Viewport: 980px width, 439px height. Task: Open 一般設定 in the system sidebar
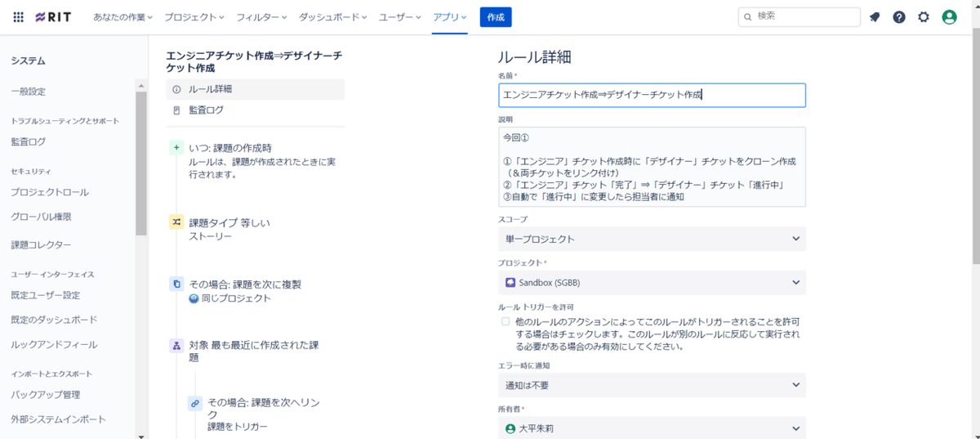[x=29, y=92]
